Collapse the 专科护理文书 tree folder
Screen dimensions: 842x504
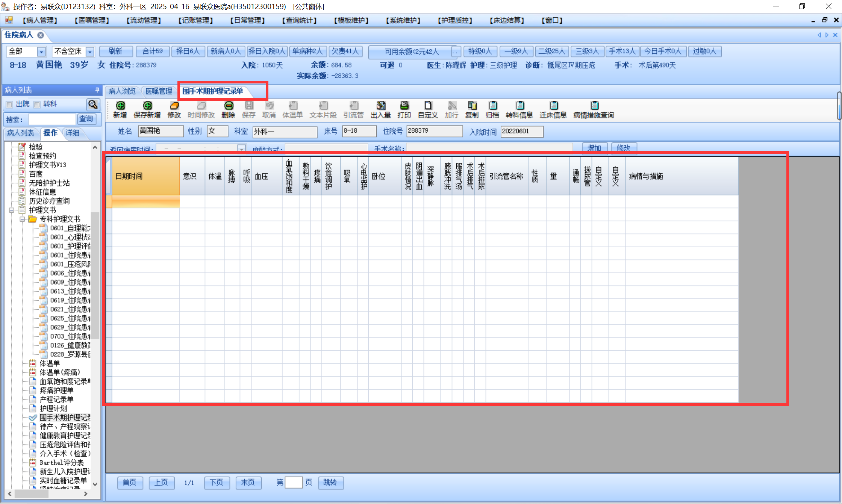pyautogui.click(x=22, y=219)
